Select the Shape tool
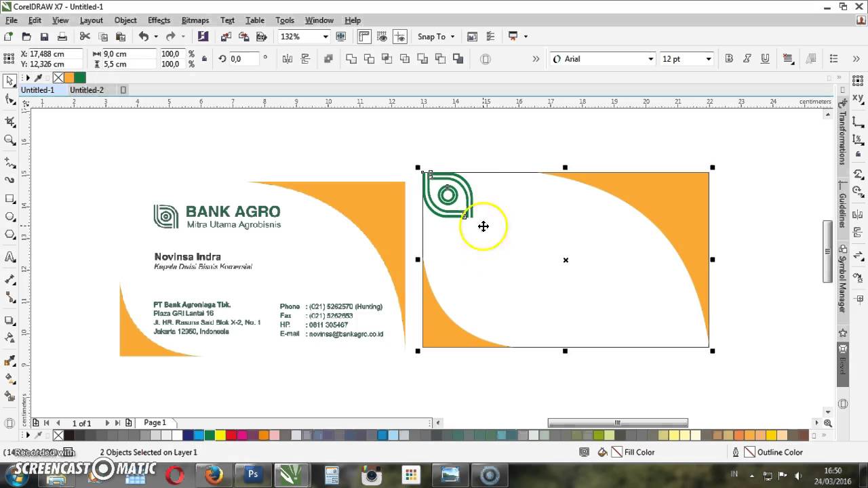This screenshot has width=868, height=488. pos(9,100)
